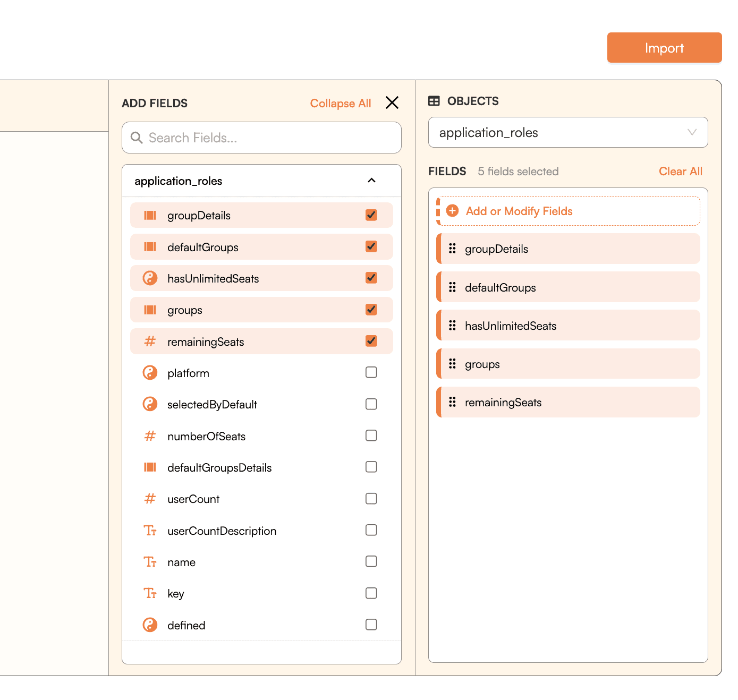Select userCountDescription label in the list

coord(222,531)
